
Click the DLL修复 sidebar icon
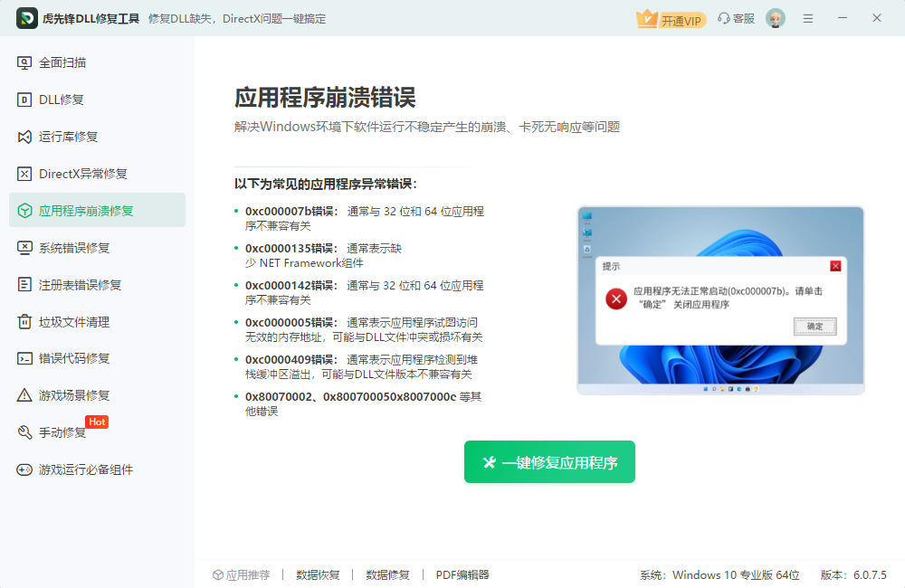tap(24, 100)
